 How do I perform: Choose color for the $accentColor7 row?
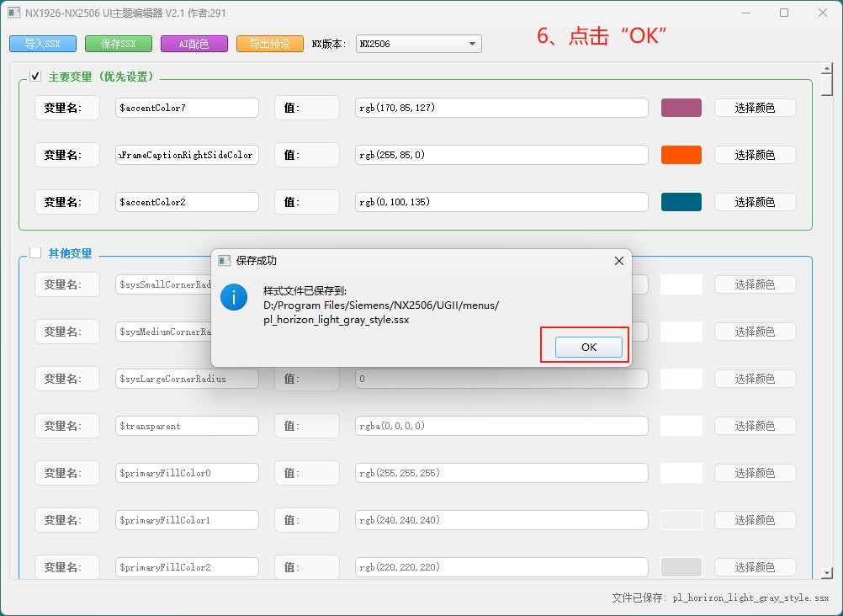755,108
